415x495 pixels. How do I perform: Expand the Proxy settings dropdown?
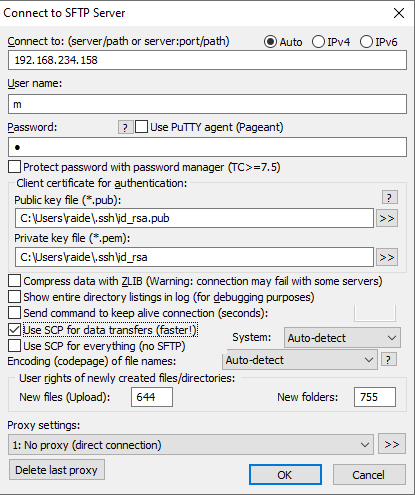[191, 445]
